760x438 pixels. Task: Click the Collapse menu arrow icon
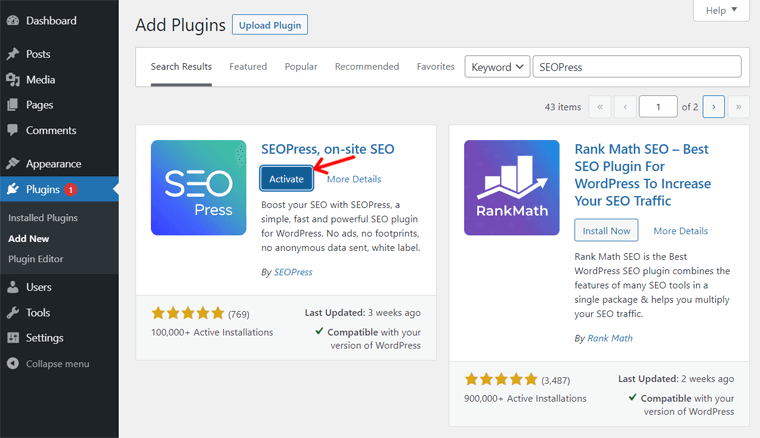point(13,363)
